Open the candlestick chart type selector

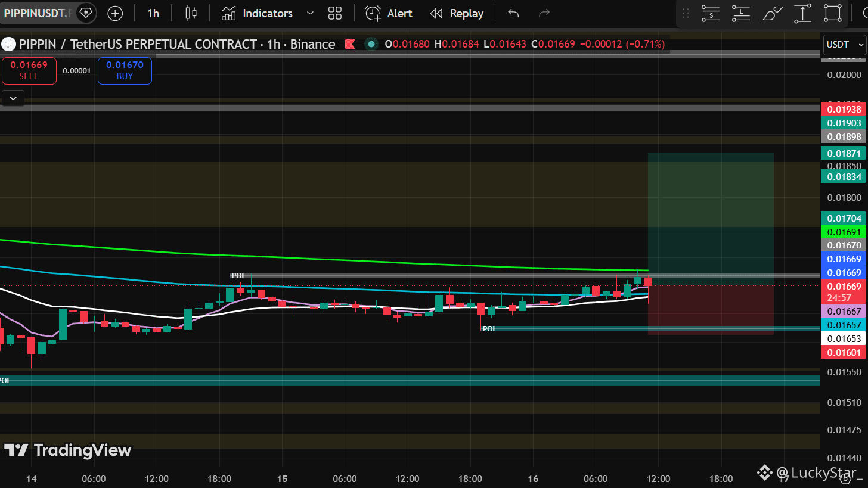pos(191,13)
